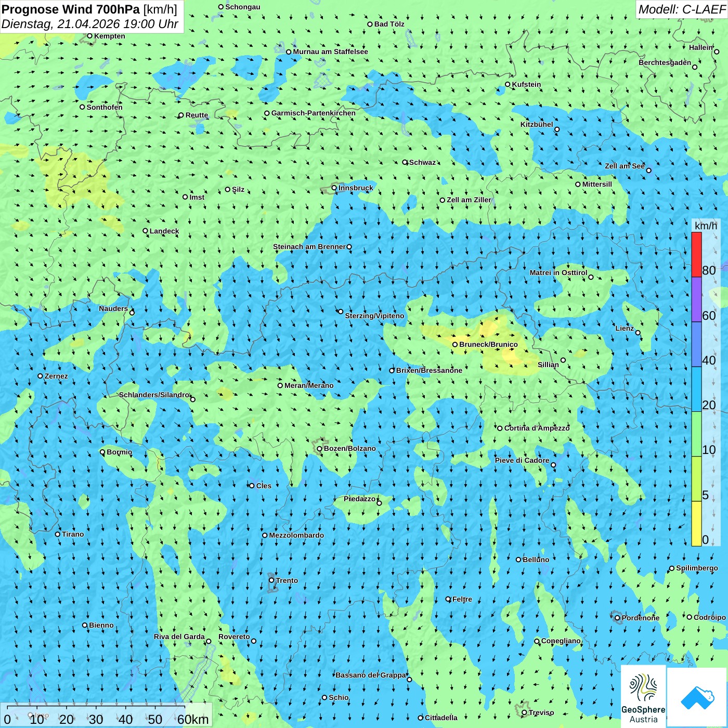
Task: Select the Pordenone label
Action: click(641, 618)
